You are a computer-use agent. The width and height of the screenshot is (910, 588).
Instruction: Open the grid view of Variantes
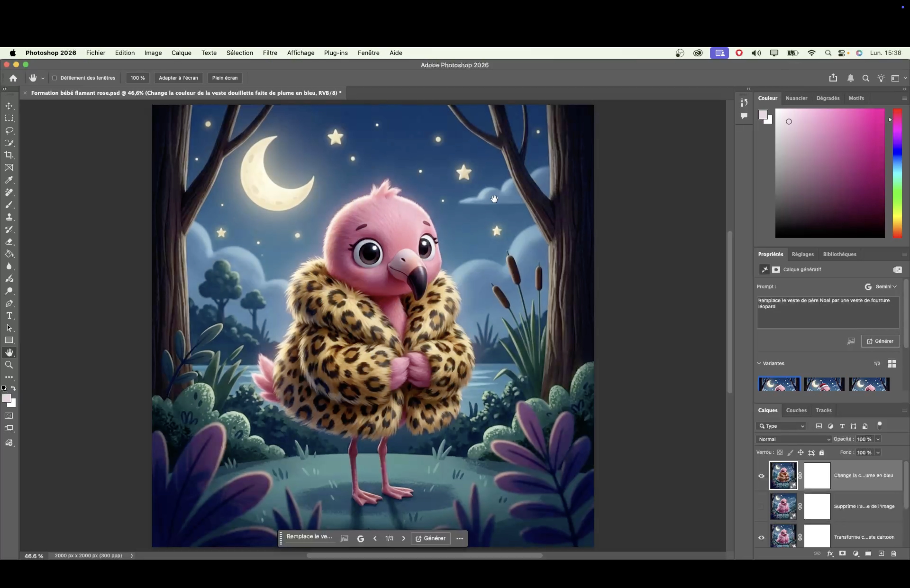(892, 363)
